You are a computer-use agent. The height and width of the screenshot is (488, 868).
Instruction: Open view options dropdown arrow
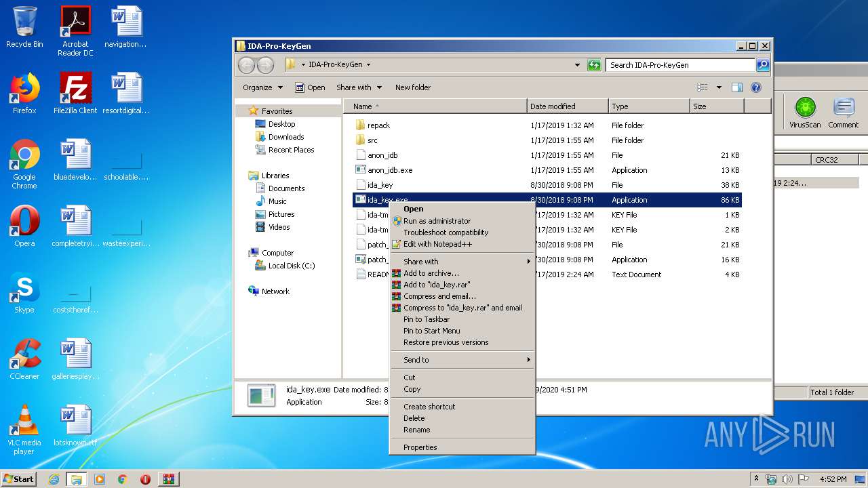coord(719,87)
